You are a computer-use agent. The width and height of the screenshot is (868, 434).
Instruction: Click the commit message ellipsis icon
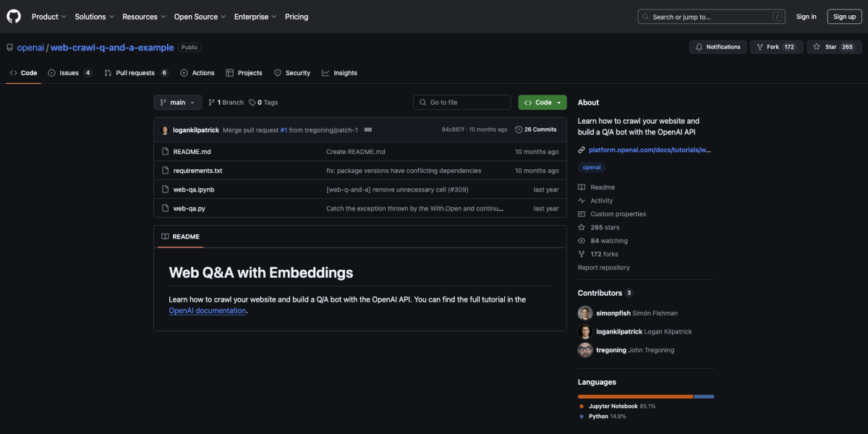(368, 129)
